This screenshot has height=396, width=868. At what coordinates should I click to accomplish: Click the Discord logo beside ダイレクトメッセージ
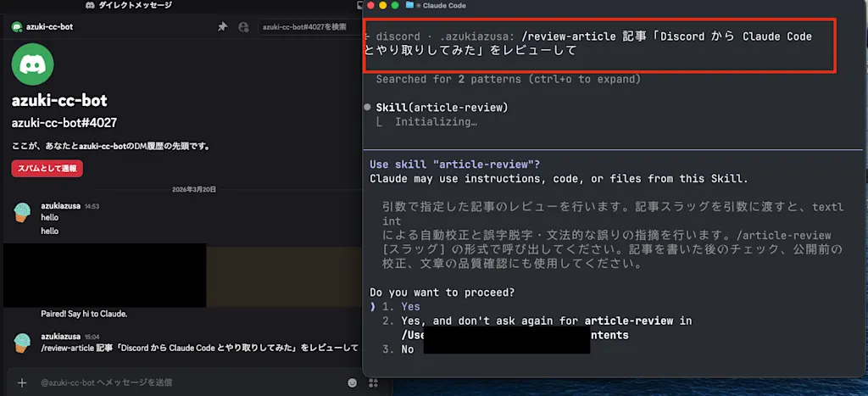tap(90, 5)
